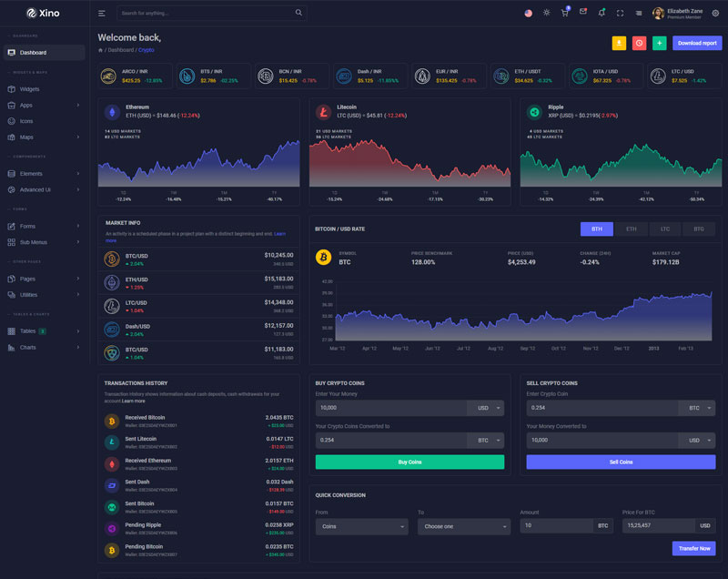The image size is (728, 579).
Task: Open the shopping cart icon
Action: pyautogui.click(x=564, y=13)
